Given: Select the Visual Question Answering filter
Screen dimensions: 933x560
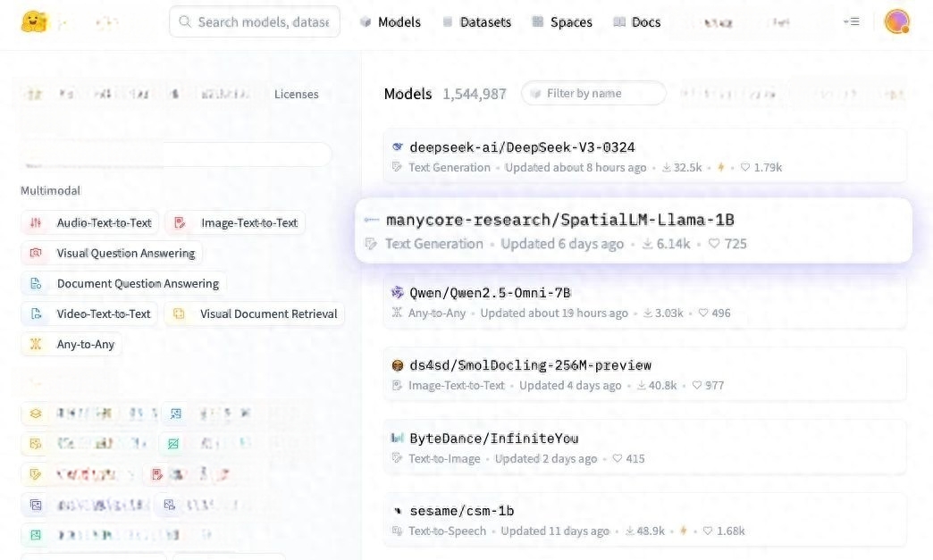Looking at the screenshot, I should [x=112, y=254].
